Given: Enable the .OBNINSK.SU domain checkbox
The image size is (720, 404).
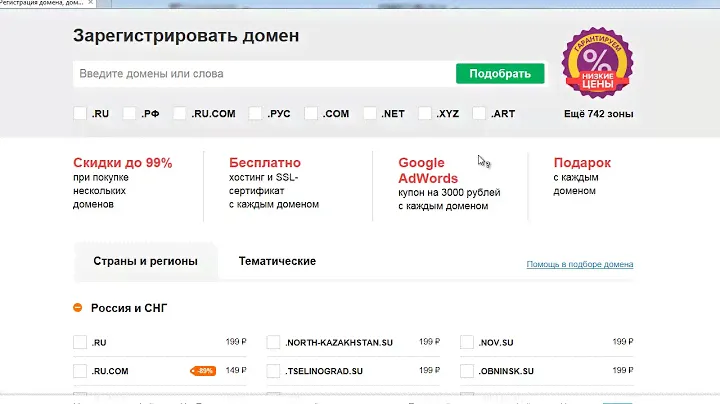Looking at the screenshot, I should 467,371.
